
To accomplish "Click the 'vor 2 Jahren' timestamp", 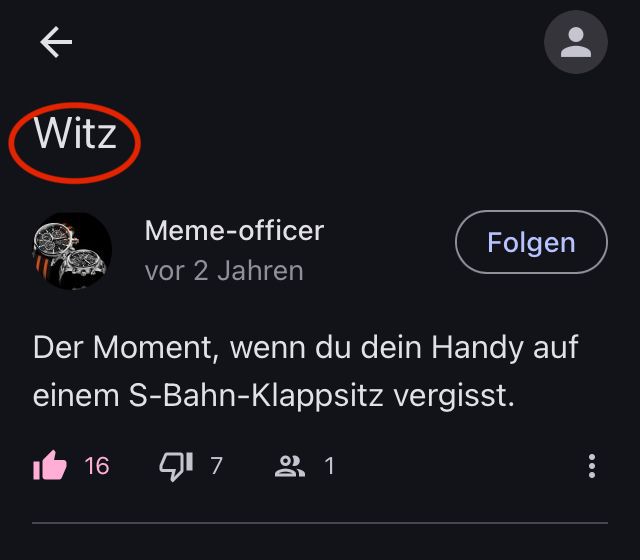I will pos(224,271).
